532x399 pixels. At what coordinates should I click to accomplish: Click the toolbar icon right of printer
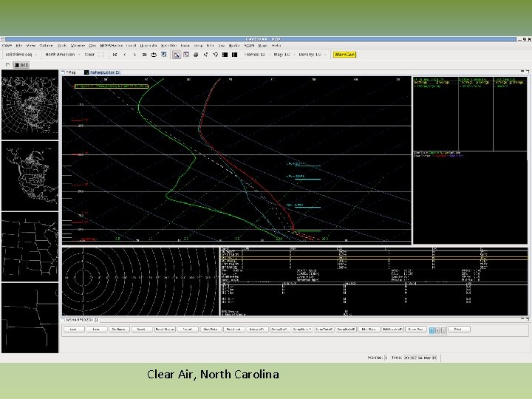(205, 55)
